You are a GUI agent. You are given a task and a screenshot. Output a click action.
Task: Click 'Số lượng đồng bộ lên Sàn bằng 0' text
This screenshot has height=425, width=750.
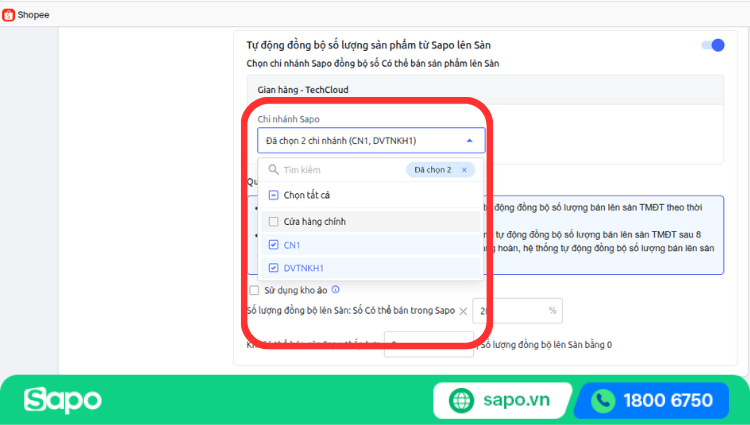546,345
